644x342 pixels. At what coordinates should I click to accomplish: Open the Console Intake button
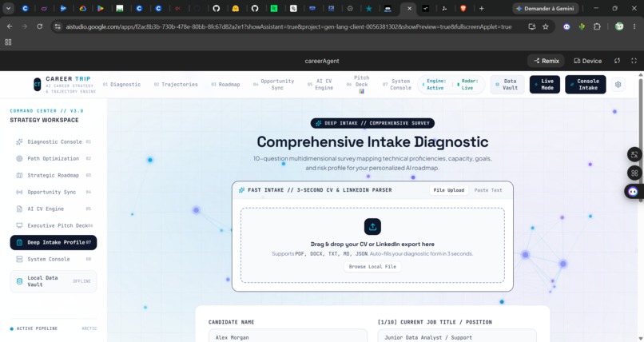[585, 85]
